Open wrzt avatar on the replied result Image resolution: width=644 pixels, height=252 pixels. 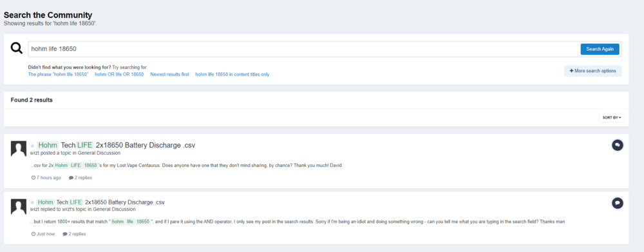click(19, 207)
